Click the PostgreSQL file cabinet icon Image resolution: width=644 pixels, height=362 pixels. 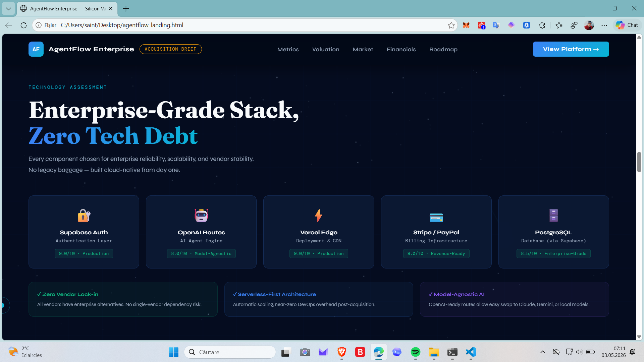click(x=554, y=216)
